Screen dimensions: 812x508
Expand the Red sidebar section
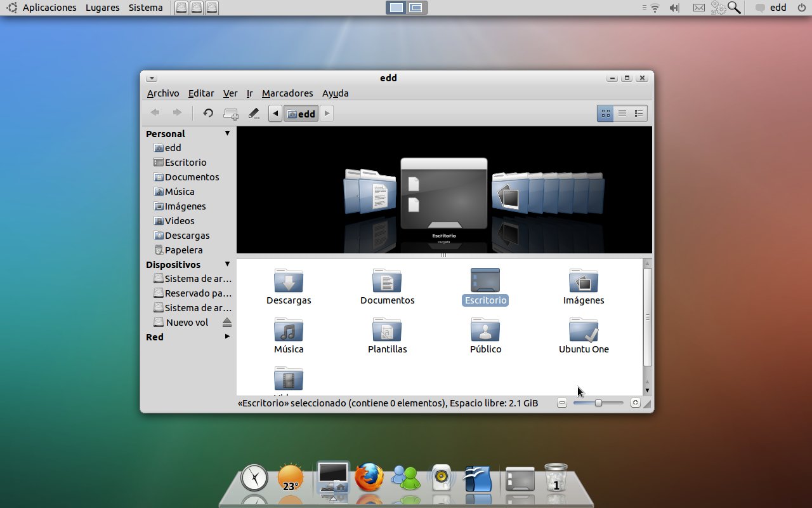coord(227,337)
